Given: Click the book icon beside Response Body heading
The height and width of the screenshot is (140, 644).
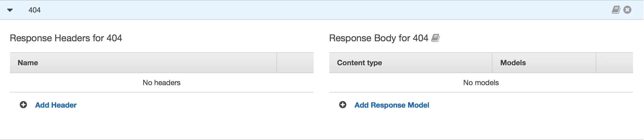Looking at the screenshot, I should [x=435, y=38].
